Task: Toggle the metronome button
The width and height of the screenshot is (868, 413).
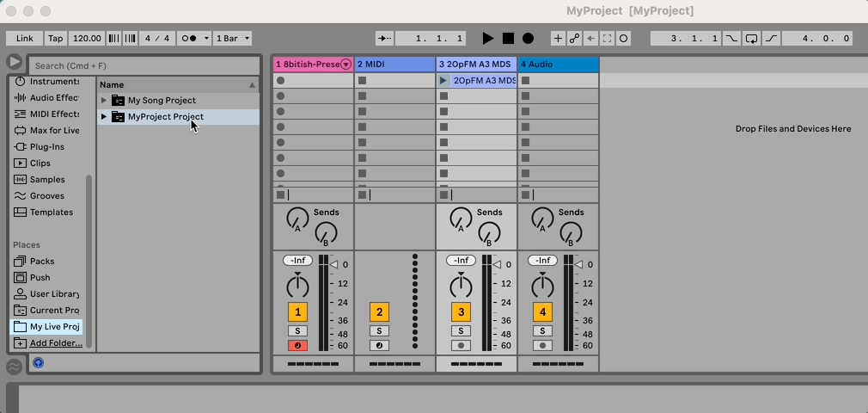Action: [189, 38]
